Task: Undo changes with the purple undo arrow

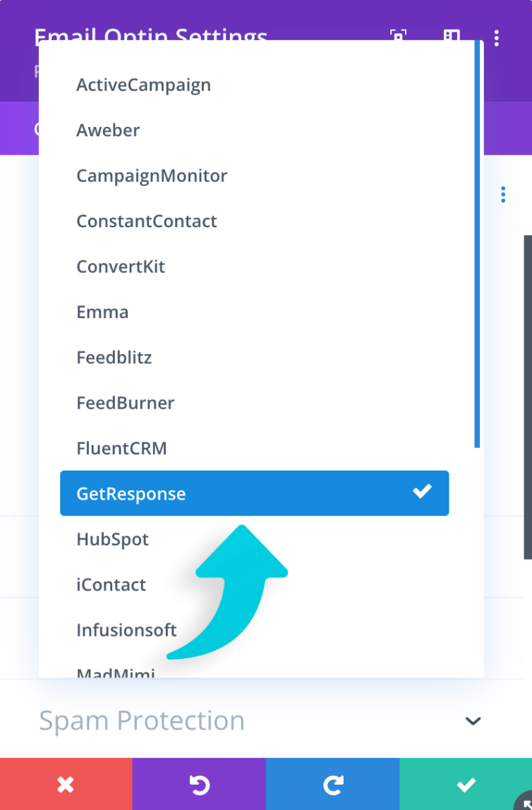Action: [199, 784]
